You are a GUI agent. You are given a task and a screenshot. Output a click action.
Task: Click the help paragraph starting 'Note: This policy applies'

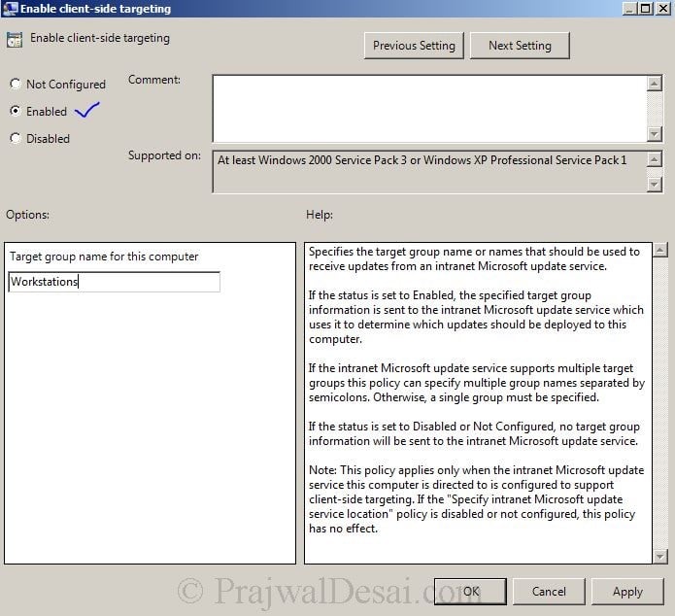tap(476, 499)
